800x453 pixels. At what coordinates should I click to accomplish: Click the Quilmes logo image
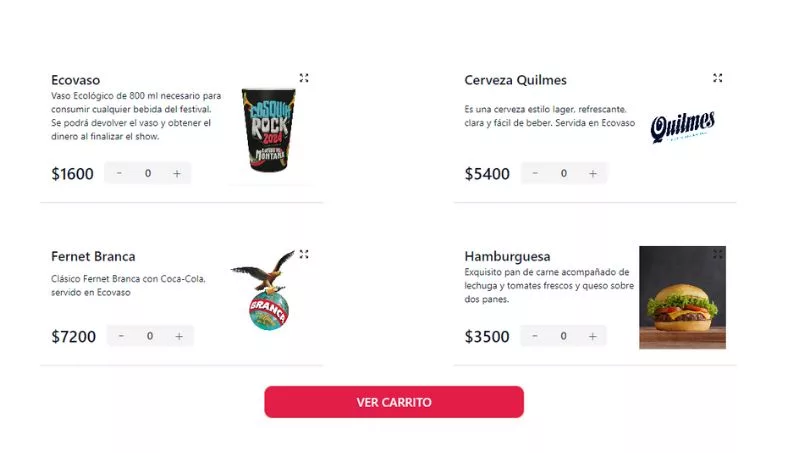[683, 127]
